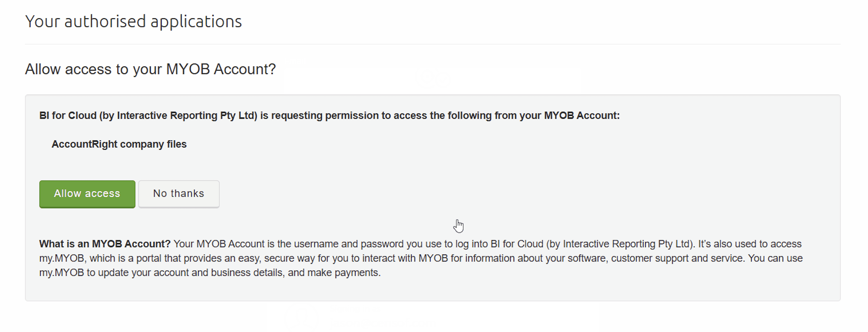
Task: Click 'It's also used to access' sentence
Action: [x=750, y=244]
